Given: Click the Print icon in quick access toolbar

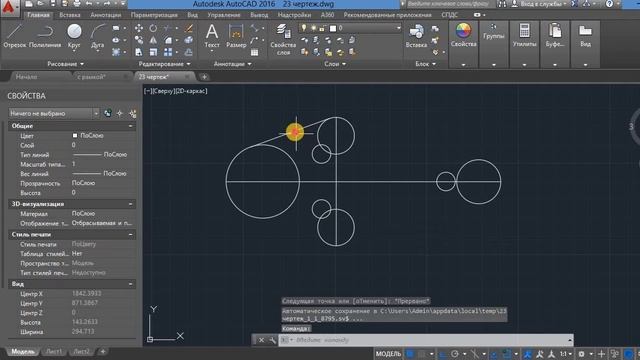Looking at the screenshot, I should 77,4.
